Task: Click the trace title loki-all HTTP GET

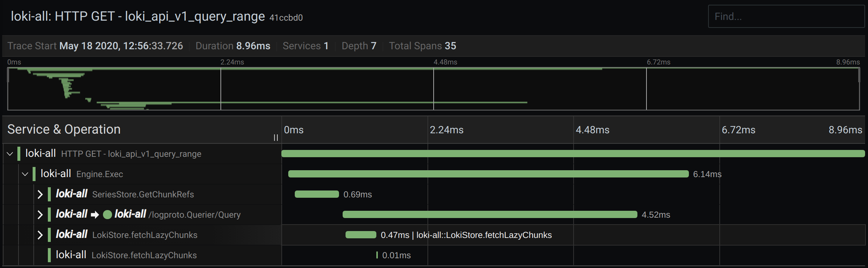Action: click(x=138, y=16)
